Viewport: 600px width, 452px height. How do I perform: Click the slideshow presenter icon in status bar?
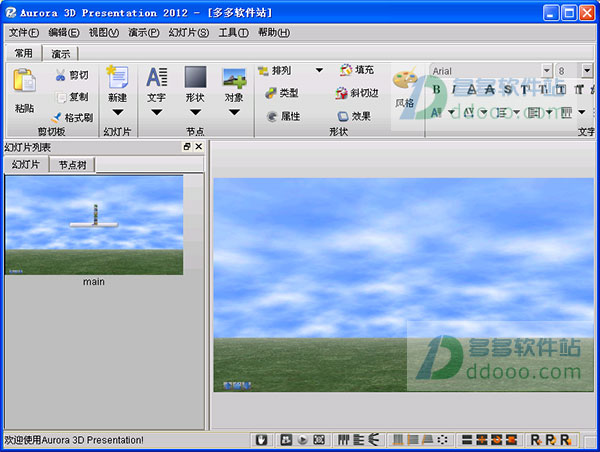click(x=286, y=440)
